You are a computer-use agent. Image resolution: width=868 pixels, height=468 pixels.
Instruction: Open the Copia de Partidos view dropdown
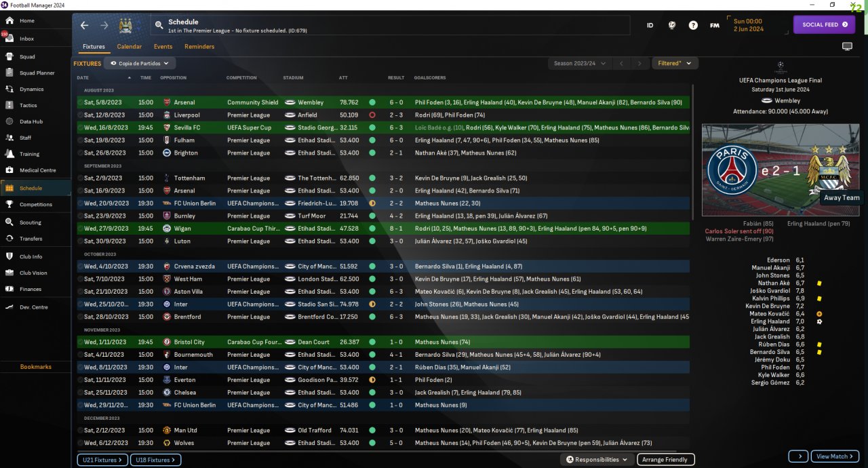coord(140,63)
